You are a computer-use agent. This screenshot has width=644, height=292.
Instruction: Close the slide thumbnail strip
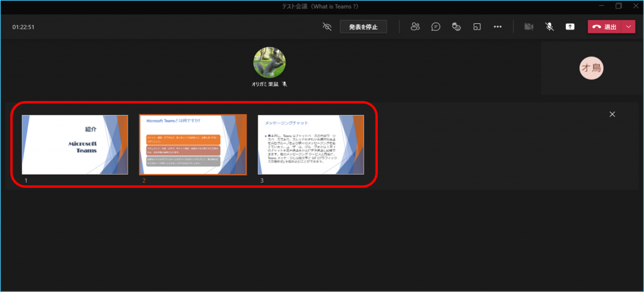[613, 114]
